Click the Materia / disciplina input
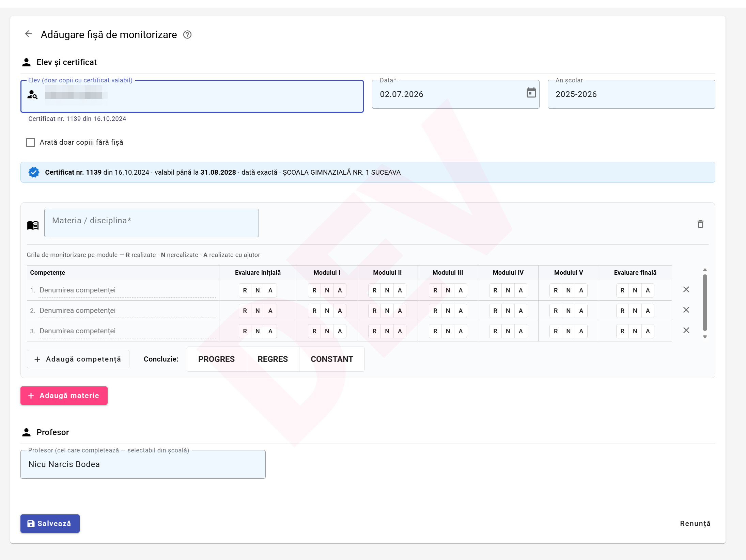 [152, 223]
